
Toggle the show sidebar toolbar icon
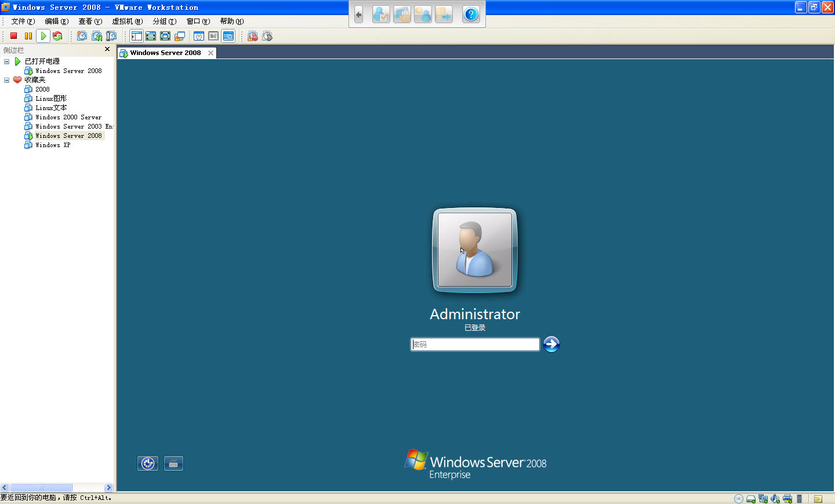(136, 36)
